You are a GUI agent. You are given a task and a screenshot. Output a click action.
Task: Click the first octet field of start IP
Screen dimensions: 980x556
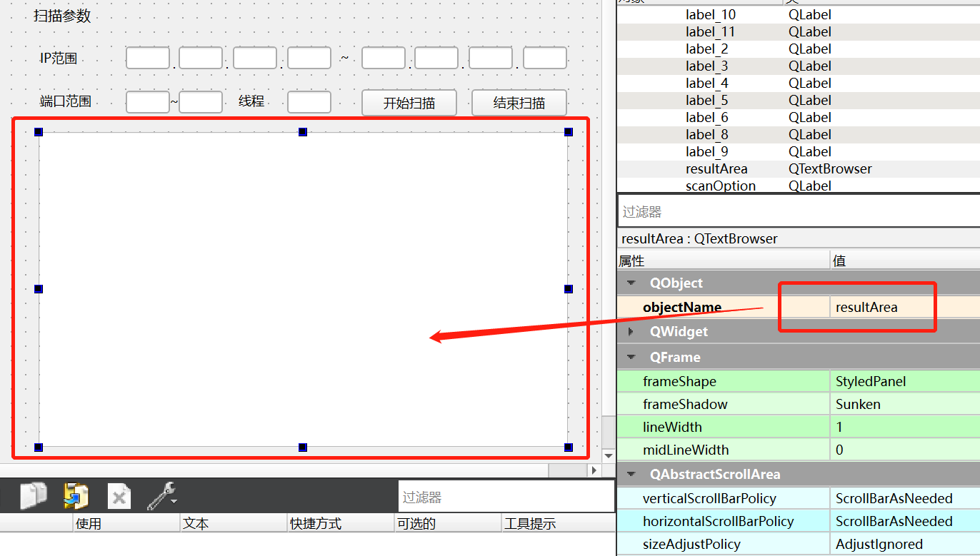[x=148, y=58]
